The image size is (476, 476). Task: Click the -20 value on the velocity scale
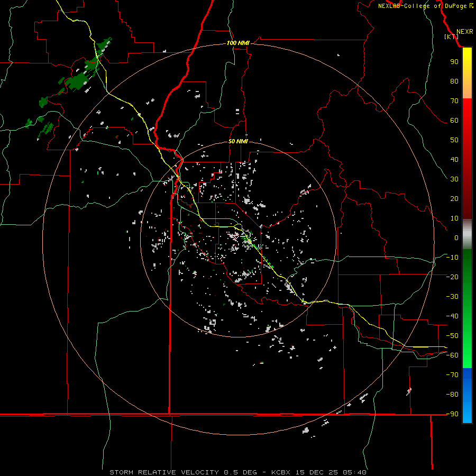pyautogui.click(x=452, y=277)
